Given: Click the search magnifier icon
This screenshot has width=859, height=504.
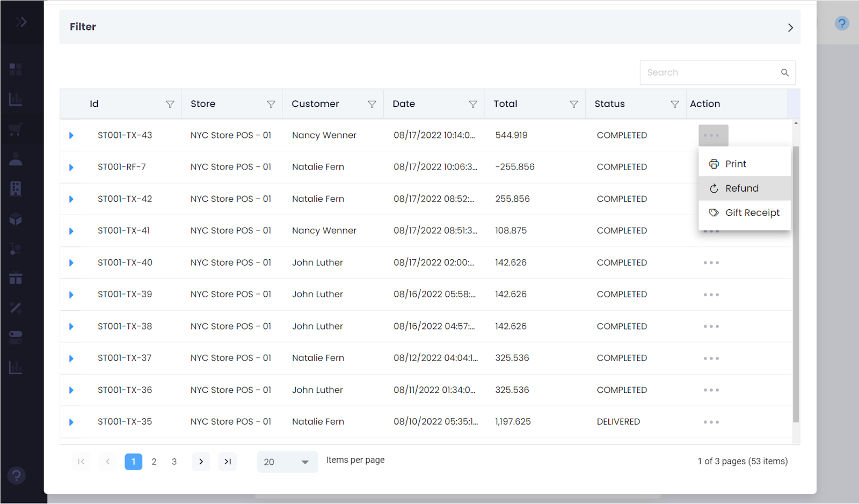Looking at the screenshot, I should pyautogui.click(x=784, y=72).
